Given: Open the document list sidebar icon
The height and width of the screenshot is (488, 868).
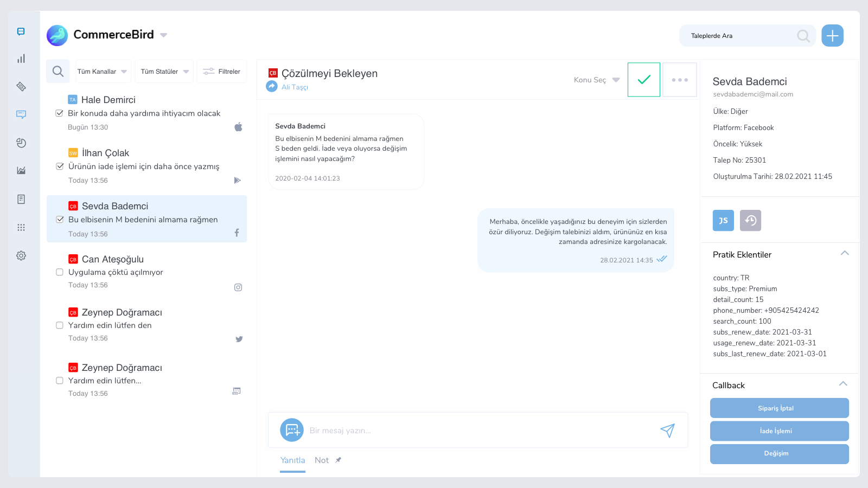Looking at the screenshot, I should [21, 199].
